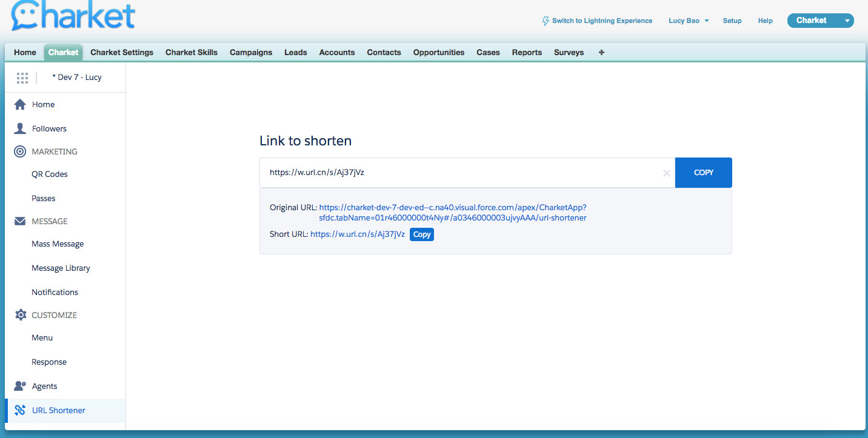The height and width of the screenshot is (438, 868).
Task: Select QR Codes in the sidebar
Action: click(x=50, y=174)
